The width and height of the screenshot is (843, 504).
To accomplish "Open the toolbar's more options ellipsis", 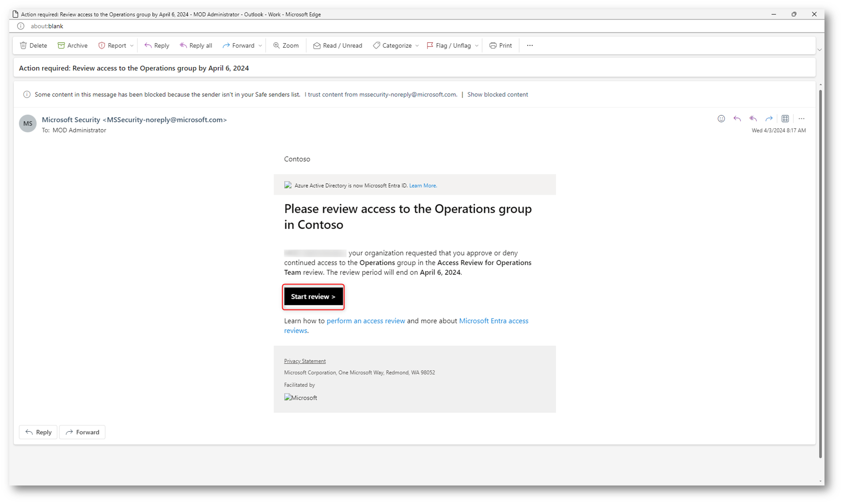I will 530,45.
